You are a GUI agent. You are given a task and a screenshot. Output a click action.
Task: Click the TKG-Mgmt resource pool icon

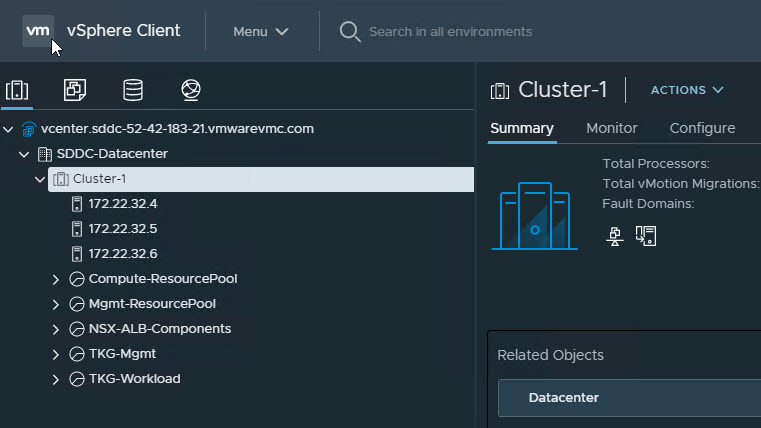tap(77, 354)
